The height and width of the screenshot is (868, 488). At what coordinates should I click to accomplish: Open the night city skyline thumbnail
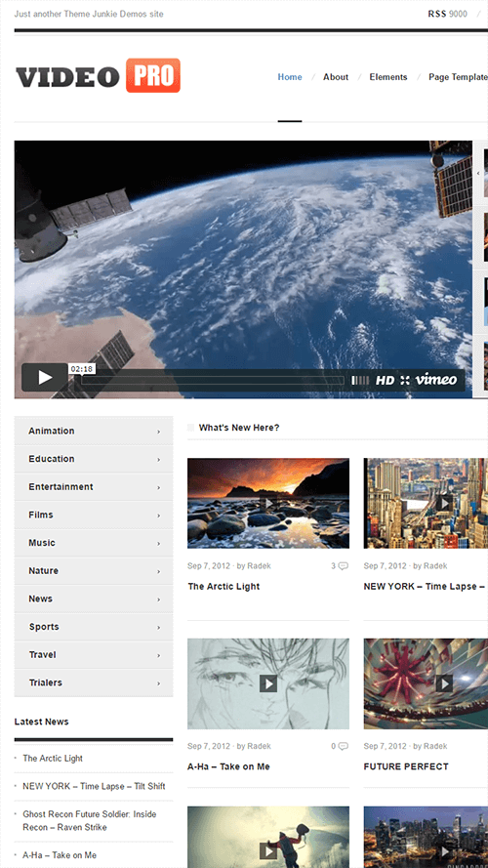click(x=427, y=837)
